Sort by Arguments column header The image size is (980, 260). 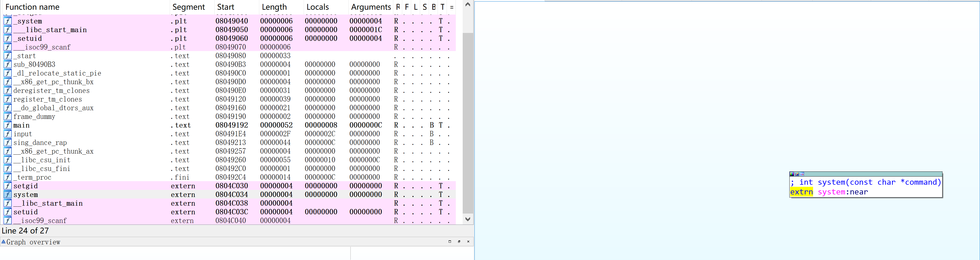pos(371,7)
